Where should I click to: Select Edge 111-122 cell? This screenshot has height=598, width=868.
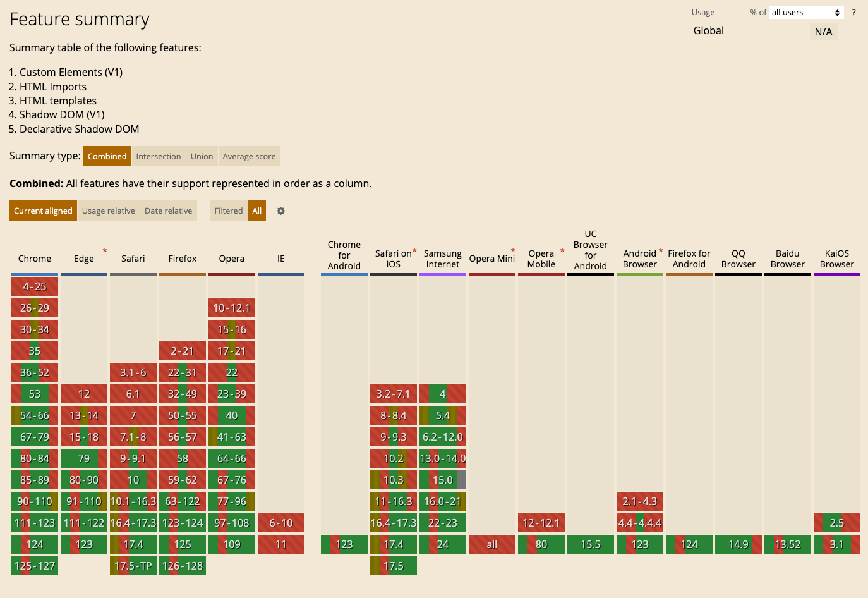(84, 523)
